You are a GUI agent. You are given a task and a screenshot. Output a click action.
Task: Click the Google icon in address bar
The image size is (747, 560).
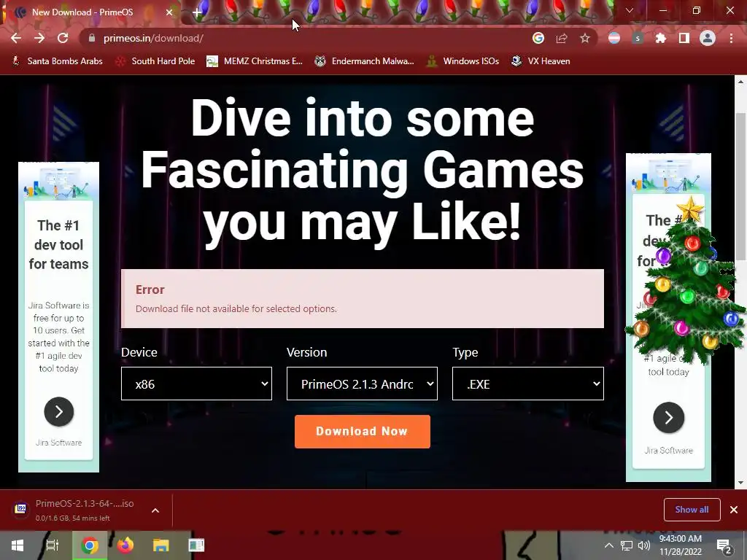click(538, 38)
